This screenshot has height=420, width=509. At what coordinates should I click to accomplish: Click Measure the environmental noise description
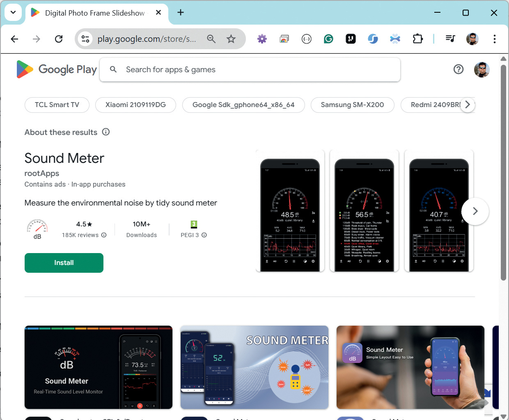click(x=121, y=203)
